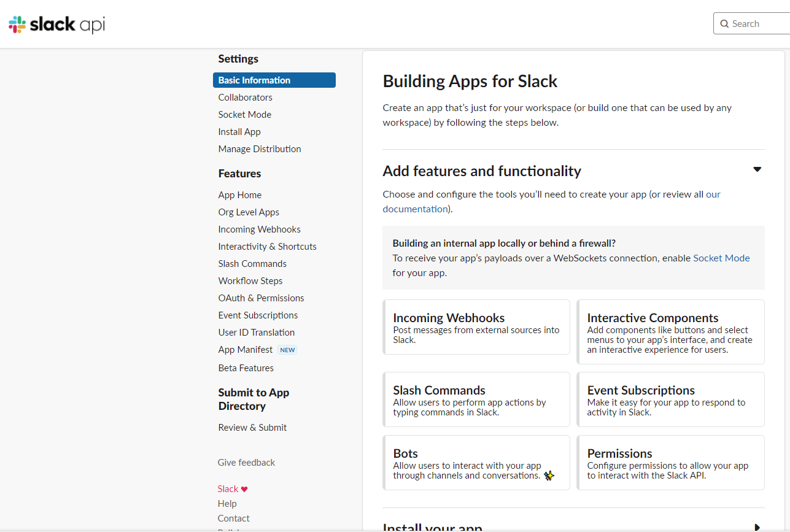Image resolution: width=790 pixels, height=532 pixels.
Task: Go to Socket Mode settings
Action: click(x=244, y=115)
